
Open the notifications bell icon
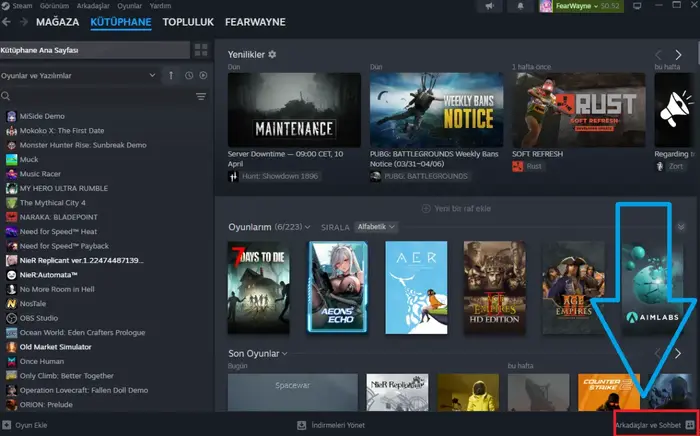click(520, 6)
